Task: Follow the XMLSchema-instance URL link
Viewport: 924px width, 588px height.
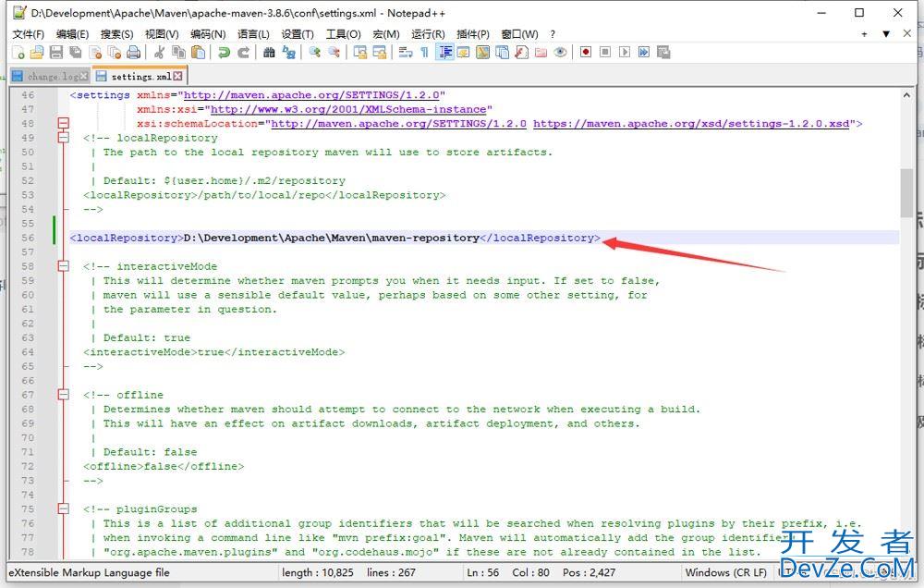Action: pos(348,109)
